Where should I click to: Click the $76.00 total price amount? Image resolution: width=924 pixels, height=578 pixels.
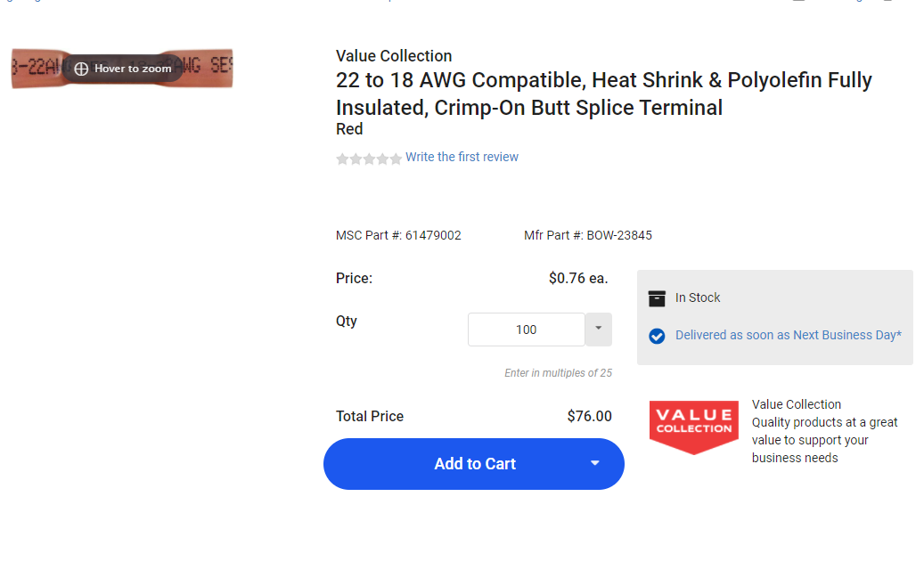click(589, 416)
